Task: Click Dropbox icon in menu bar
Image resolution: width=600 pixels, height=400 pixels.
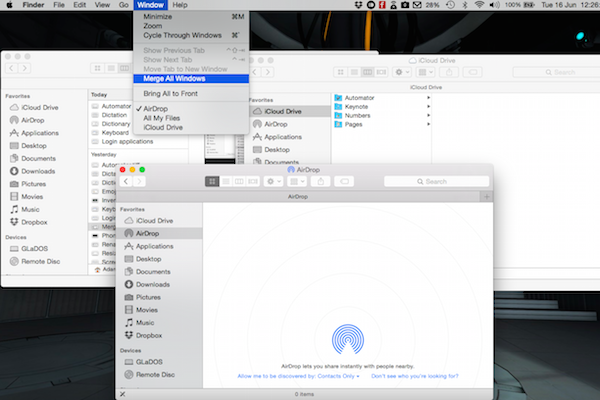Action: 358,5
